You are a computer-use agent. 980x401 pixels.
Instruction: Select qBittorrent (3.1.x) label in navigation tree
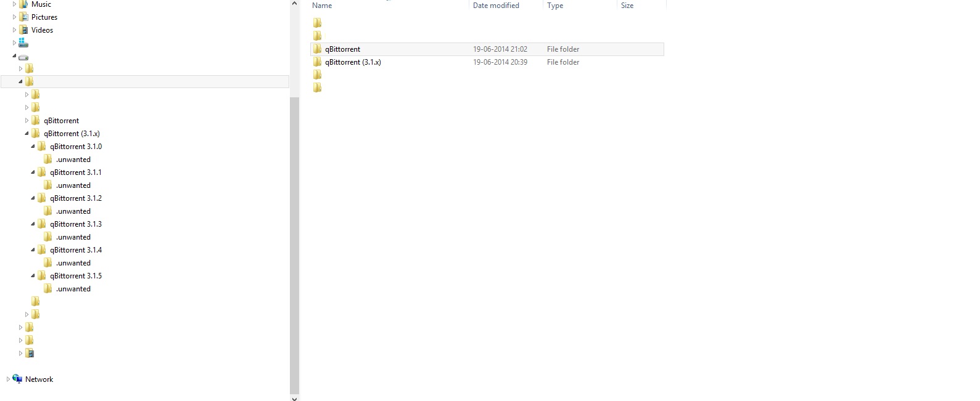pos(72,134)
